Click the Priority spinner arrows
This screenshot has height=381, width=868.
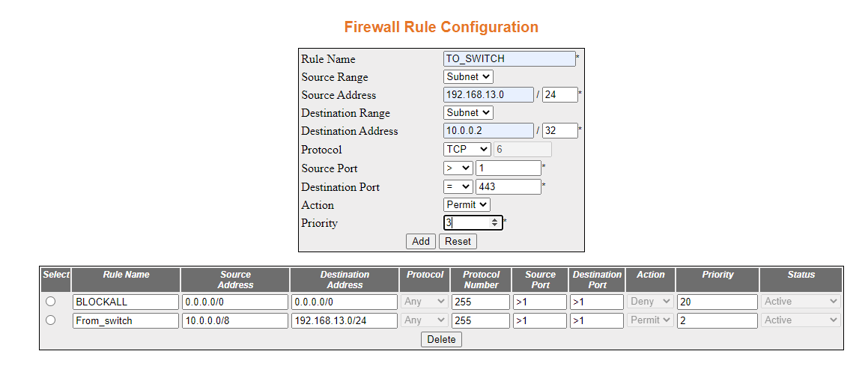pos(495,223)
